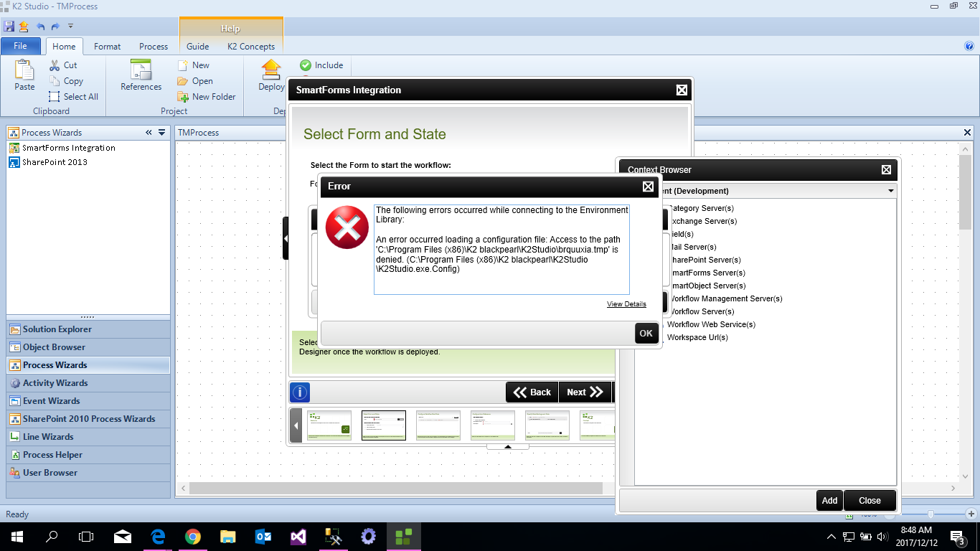Open the K2 Concepts tab
The height and width of the screenshot is (551, 980).
pos(251,47)
